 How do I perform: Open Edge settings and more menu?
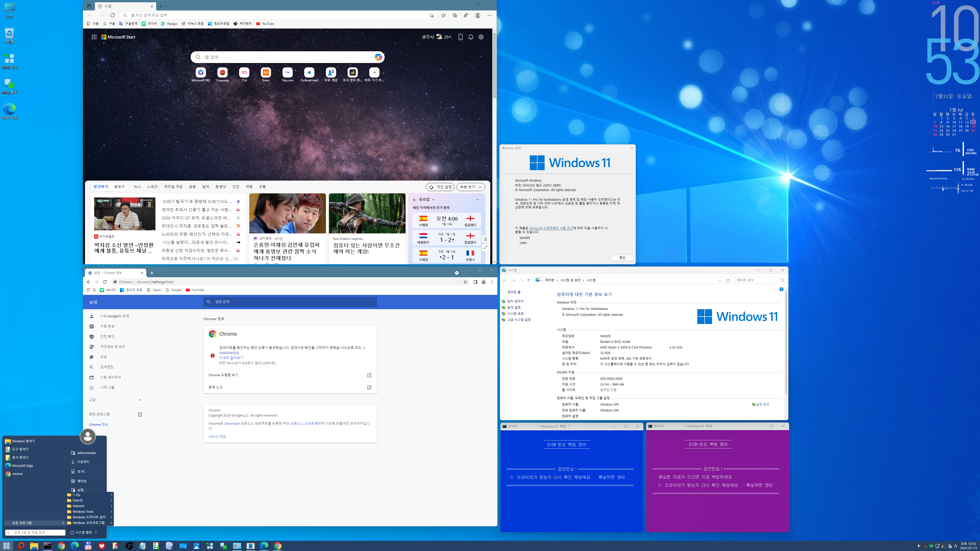coord(489,15)
